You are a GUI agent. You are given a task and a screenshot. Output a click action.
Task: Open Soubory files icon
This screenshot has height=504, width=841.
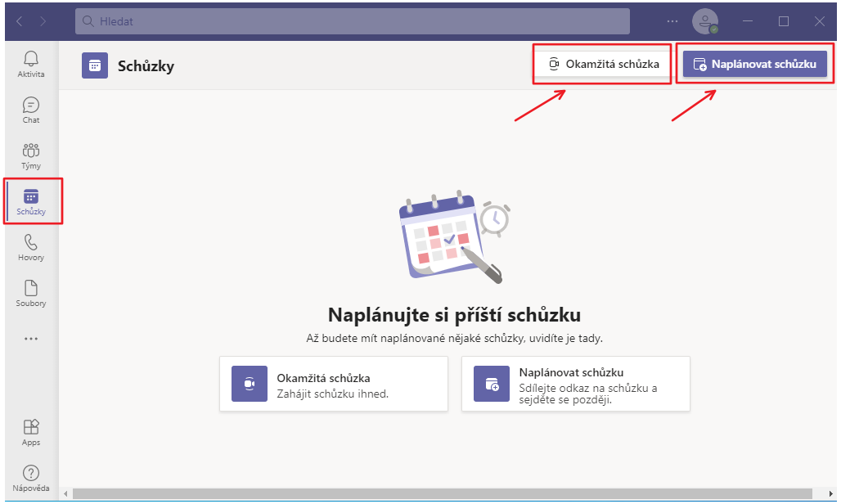tap(31, 293)
